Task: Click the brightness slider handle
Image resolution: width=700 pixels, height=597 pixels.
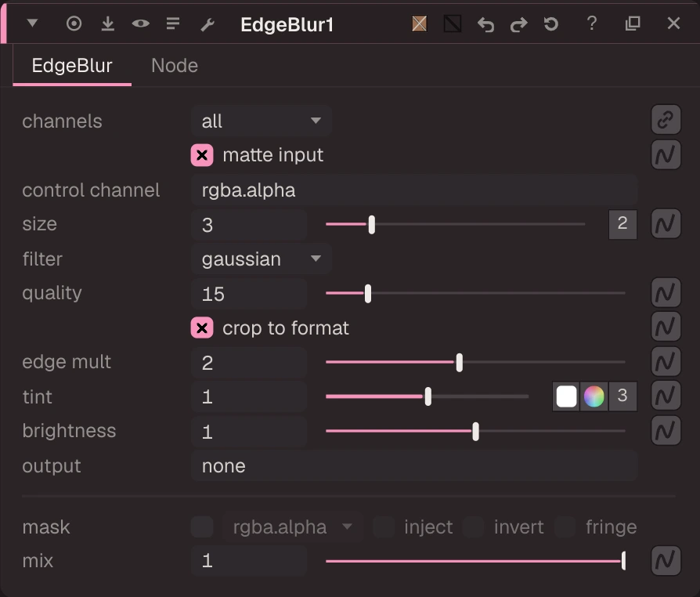Action: tap(475, 432)
